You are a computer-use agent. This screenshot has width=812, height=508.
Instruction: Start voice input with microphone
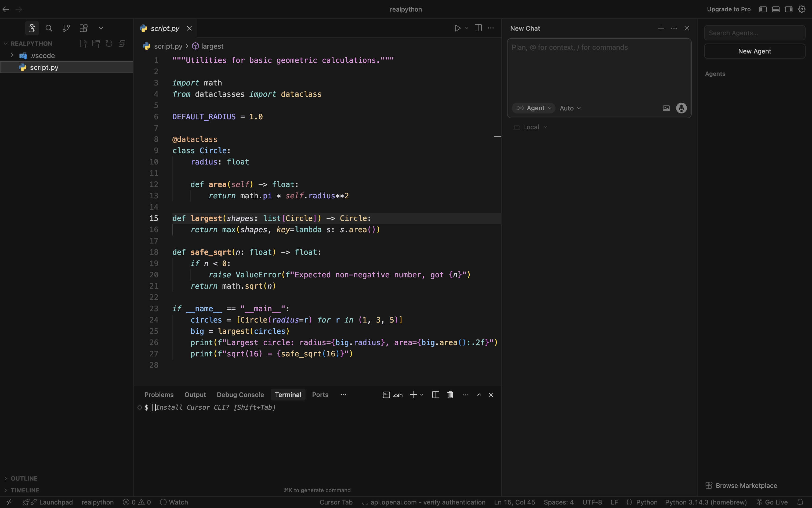click(681, 108)
